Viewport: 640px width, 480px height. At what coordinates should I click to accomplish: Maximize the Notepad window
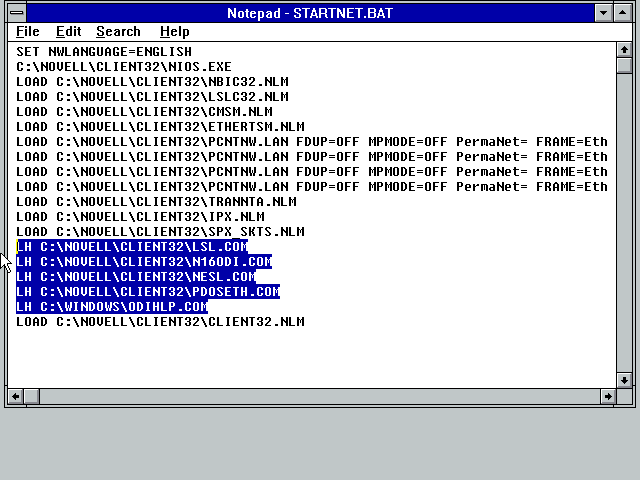[623, 13]
